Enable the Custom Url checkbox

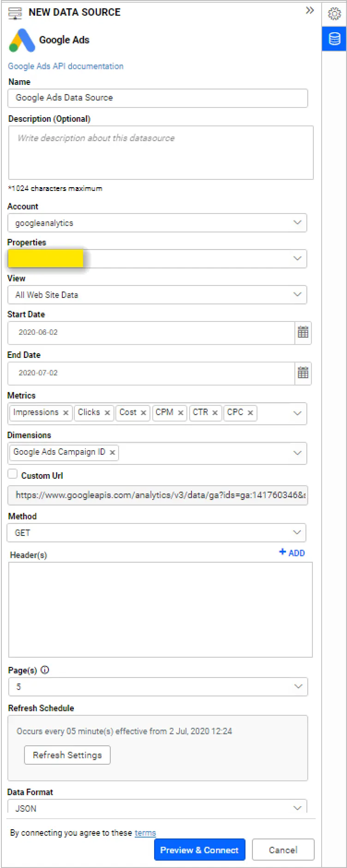coord(13,474)
